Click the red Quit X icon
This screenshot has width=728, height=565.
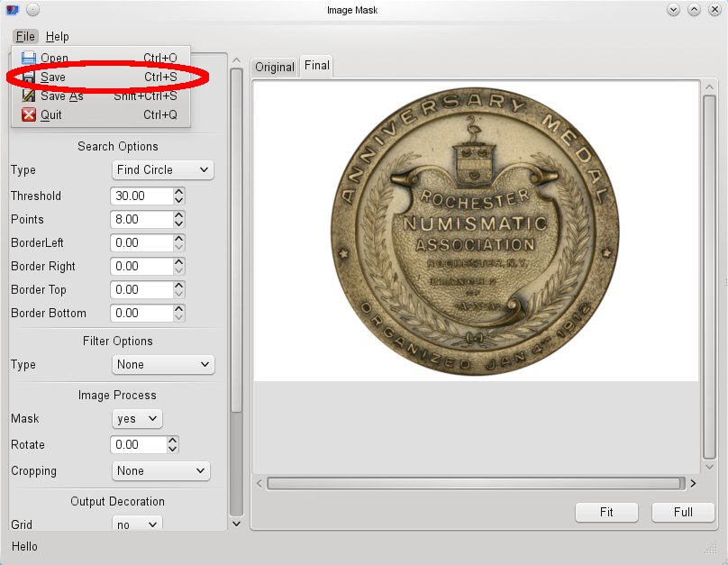pyautogui.click(x=28, y=114)
